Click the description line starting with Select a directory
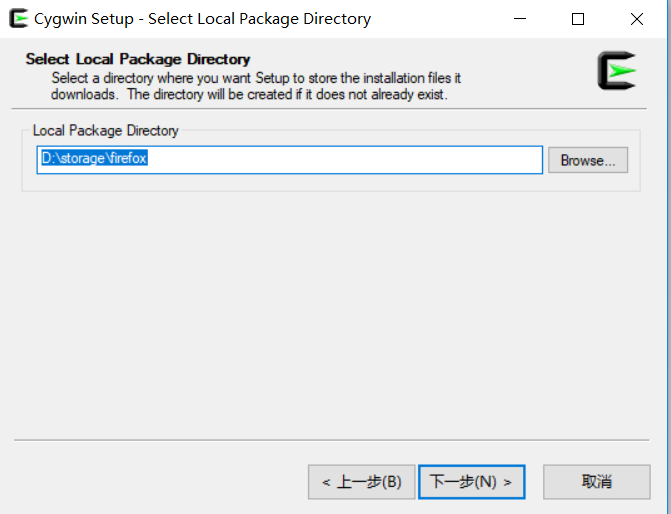The image size is (671, 514). tap(256, 78)
